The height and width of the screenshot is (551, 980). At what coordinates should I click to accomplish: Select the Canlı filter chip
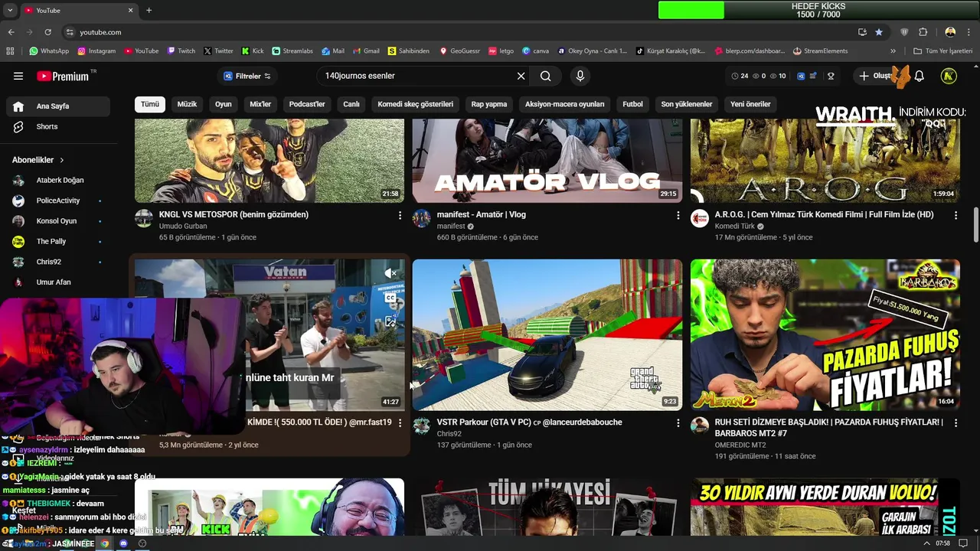coord(351,104)
